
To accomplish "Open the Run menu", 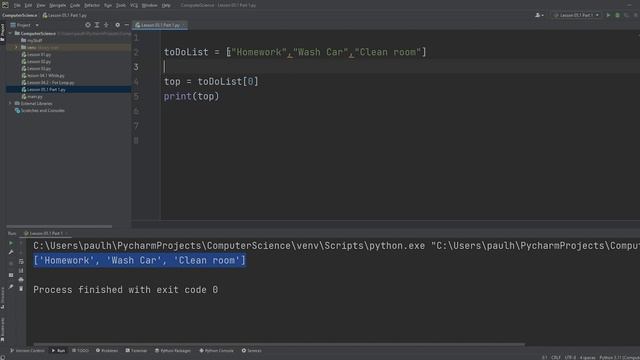I will (x=108, y=5).
